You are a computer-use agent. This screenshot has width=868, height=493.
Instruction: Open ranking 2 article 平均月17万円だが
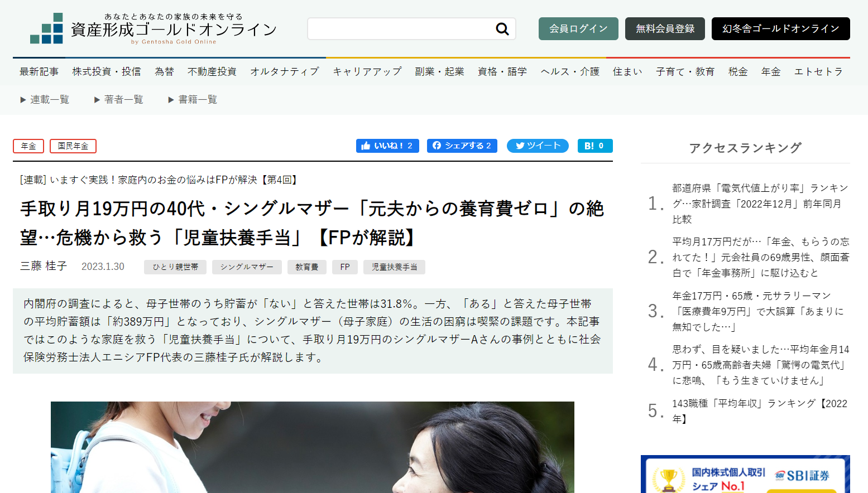[760, 257]
